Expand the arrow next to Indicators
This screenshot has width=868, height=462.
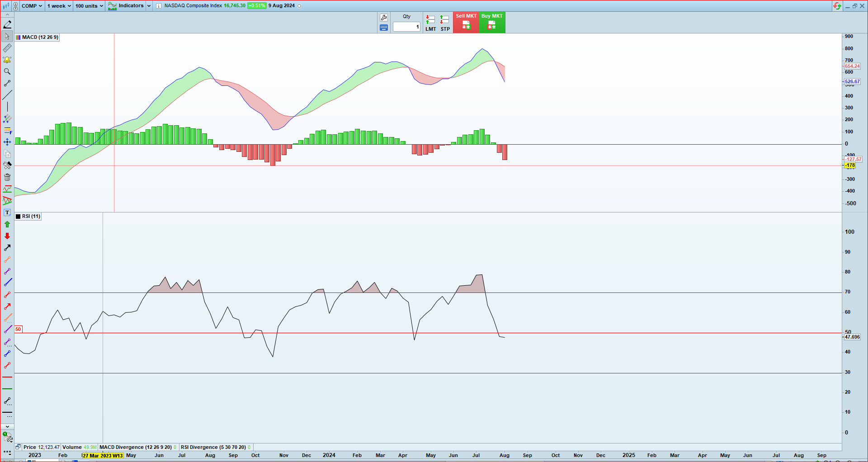point(149,6)
